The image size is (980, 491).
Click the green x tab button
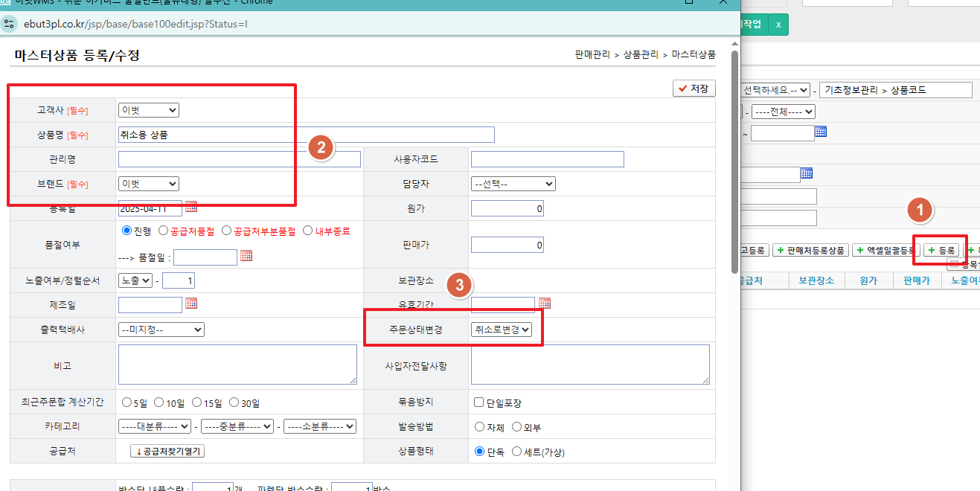click(x=778, y=25)
